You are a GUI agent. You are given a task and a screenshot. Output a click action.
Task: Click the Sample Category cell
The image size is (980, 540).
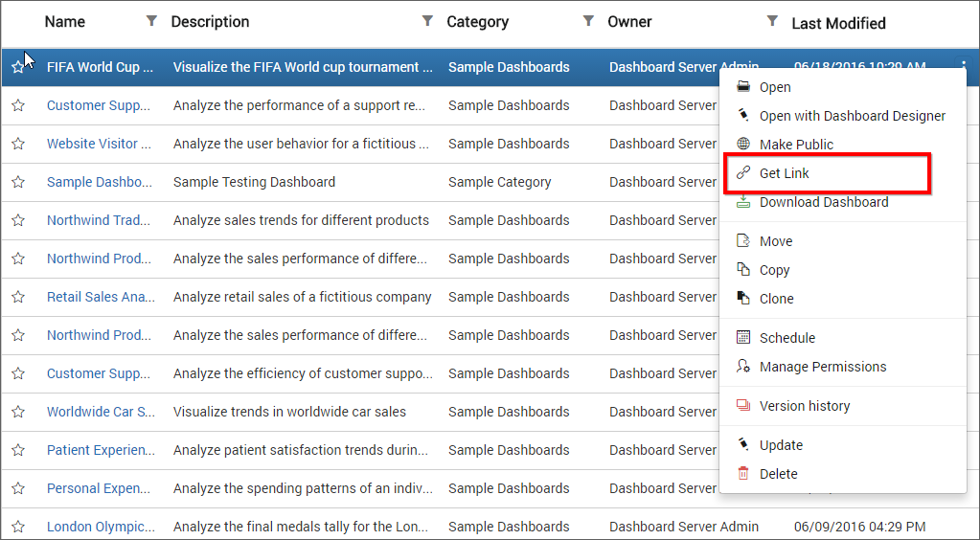click(499, 182)
